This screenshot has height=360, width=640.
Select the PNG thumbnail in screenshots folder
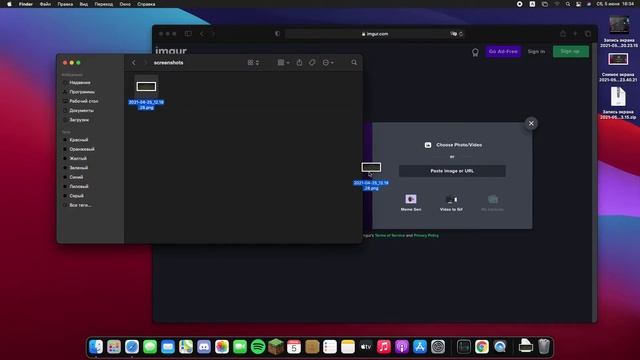click(146, 86)
